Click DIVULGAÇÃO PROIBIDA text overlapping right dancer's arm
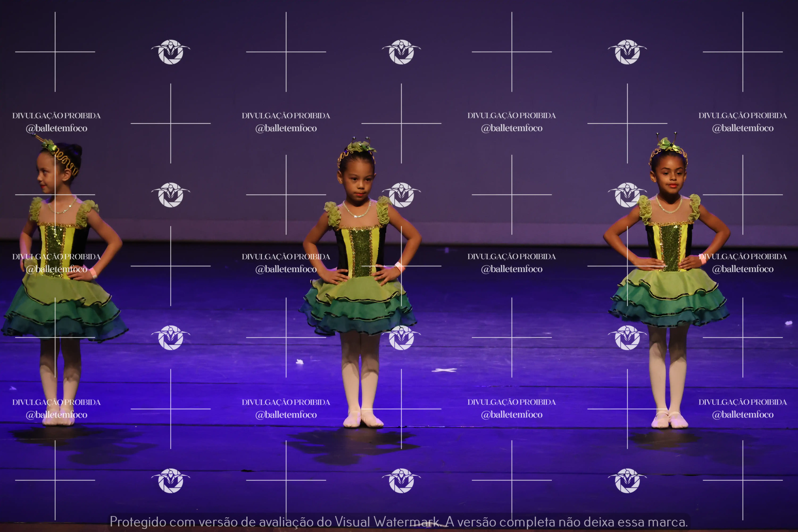Image resolution: width=798 pixels, height=532 pixels. 742,257
